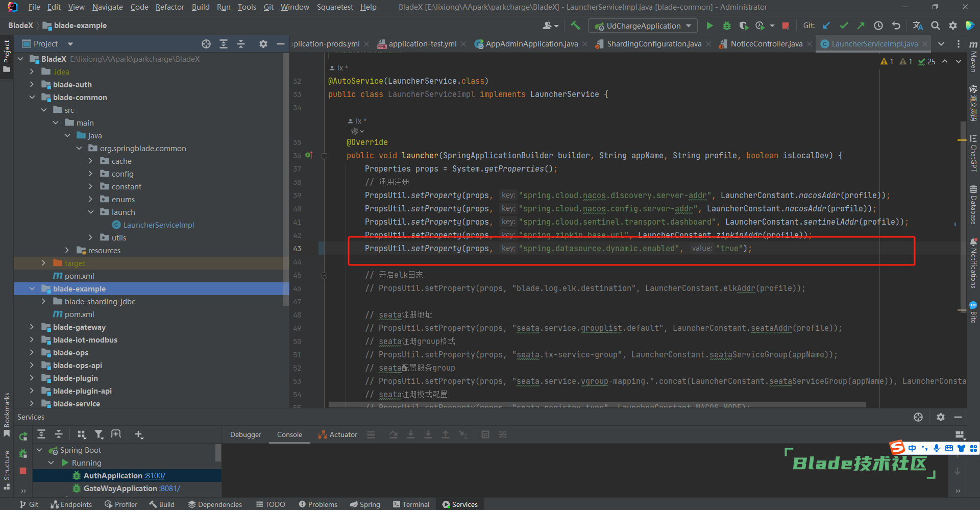The height and width of the screenshot is (510, 980).
Task: Go to next highlighted error arrow
Action: tap(958, 61)
